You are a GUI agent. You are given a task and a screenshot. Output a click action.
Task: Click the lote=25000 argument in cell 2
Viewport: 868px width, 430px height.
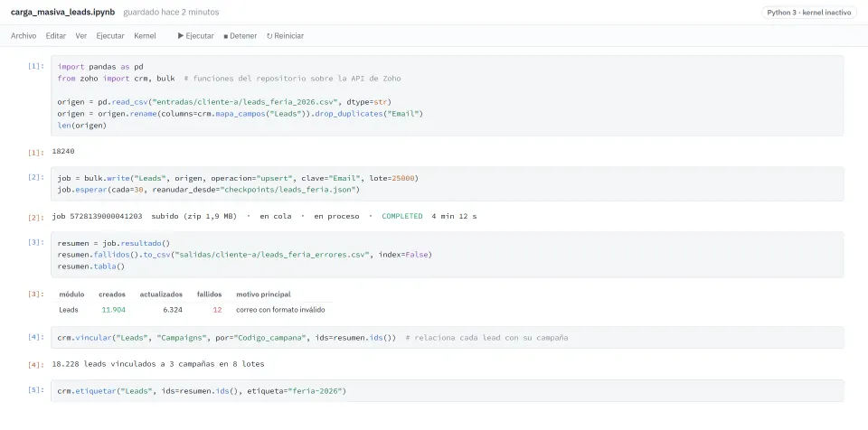pyautogui.click(x=392, y=178)
